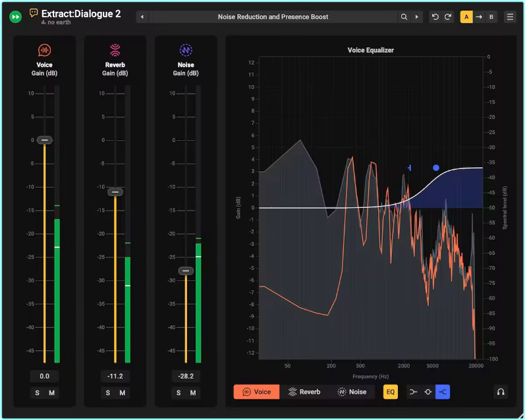Click the redo arrow icon

click(448, 17)
